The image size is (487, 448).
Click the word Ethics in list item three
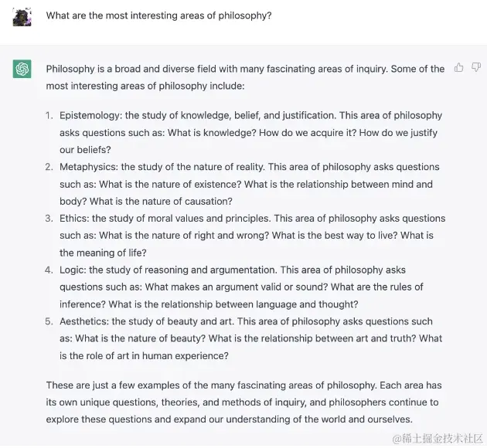click(x=73, y=219)
